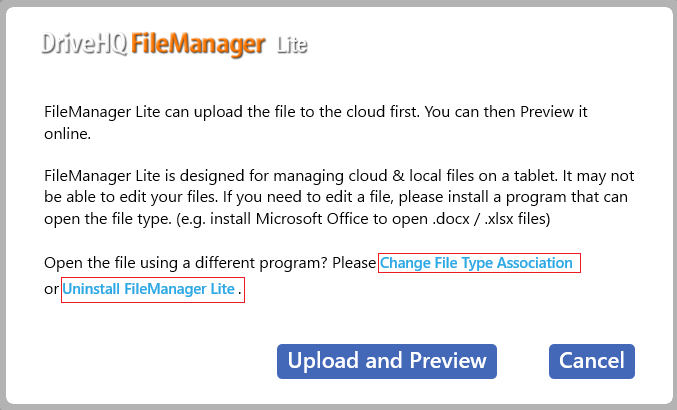
Task: Click the DriveHQ FileManager Lite logo
Action: coord(175,44)
